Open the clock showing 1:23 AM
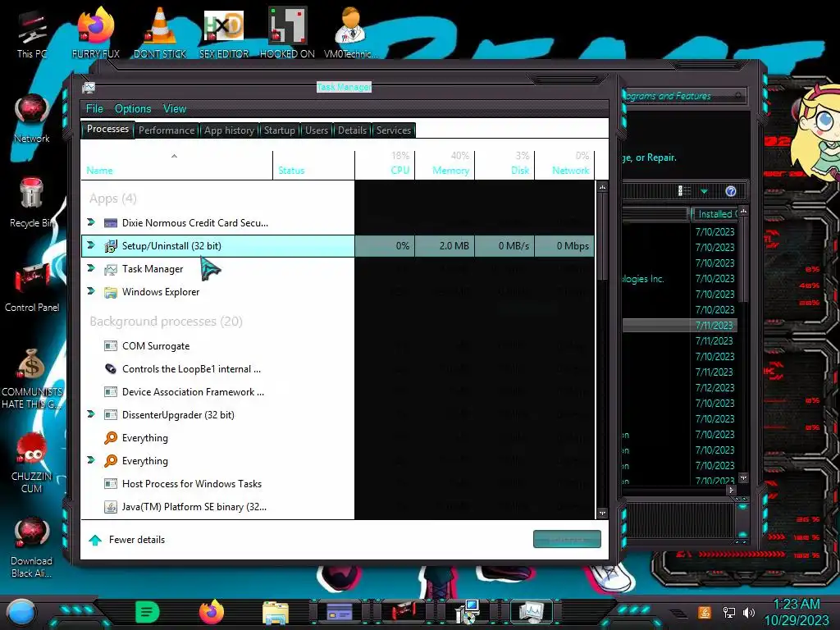Image resolution: width=840 pixels, height=630 pixels. pos(796,612)
